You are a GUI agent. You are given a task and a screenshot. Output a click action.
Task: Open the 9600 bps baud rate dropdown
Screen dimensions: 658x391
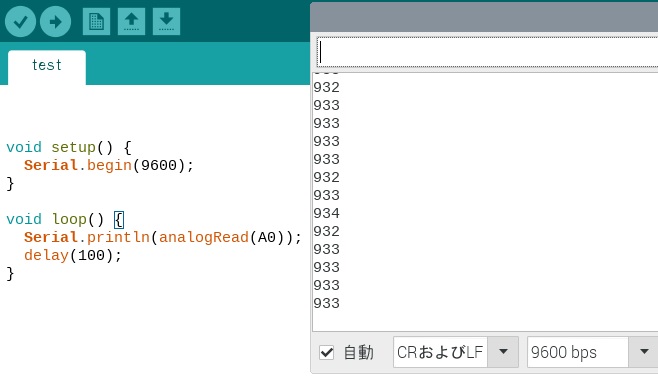(593, 352)
